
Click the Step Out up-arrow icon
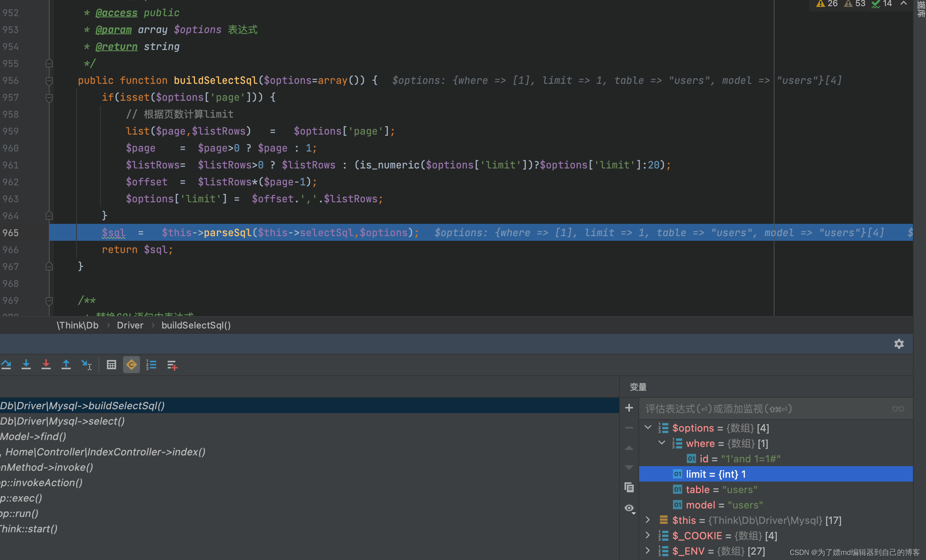[66, 364]
